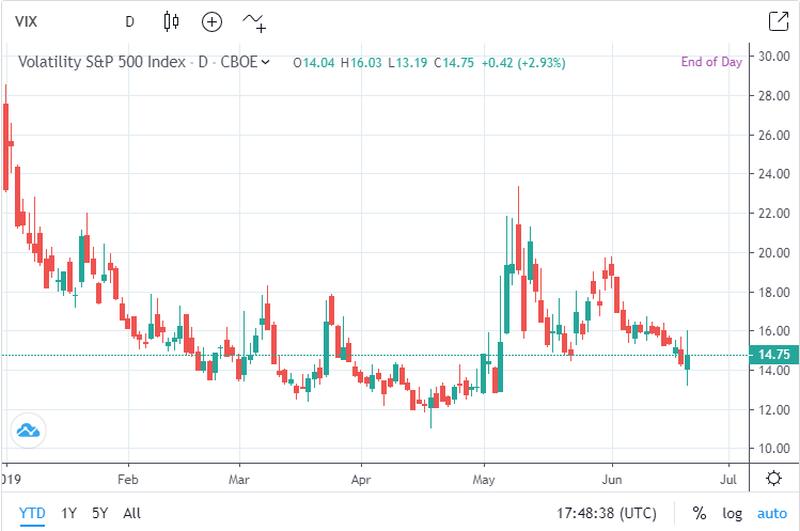Click the Jun label on time axis
This screenshot has height=531, width=800.
[612, 479]
